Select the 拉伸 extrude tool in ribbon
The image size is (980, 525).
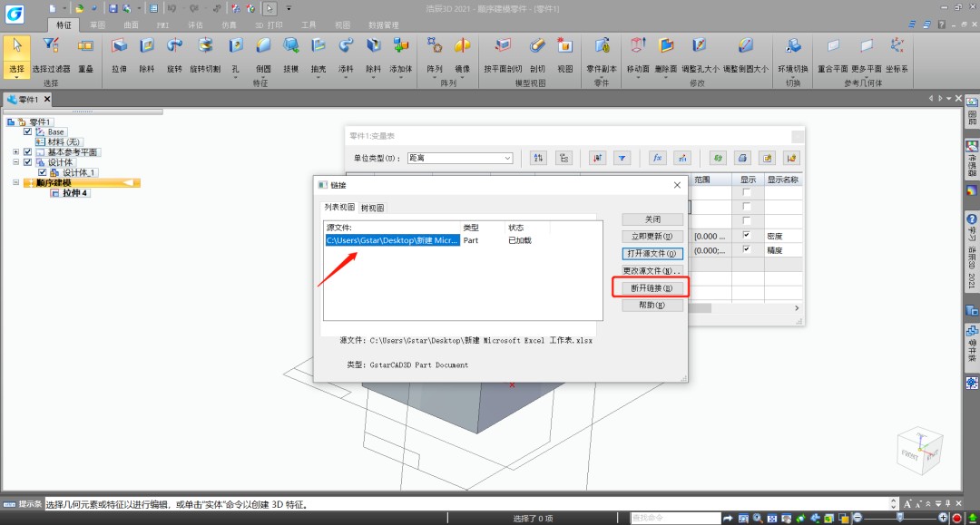[119, 55]
